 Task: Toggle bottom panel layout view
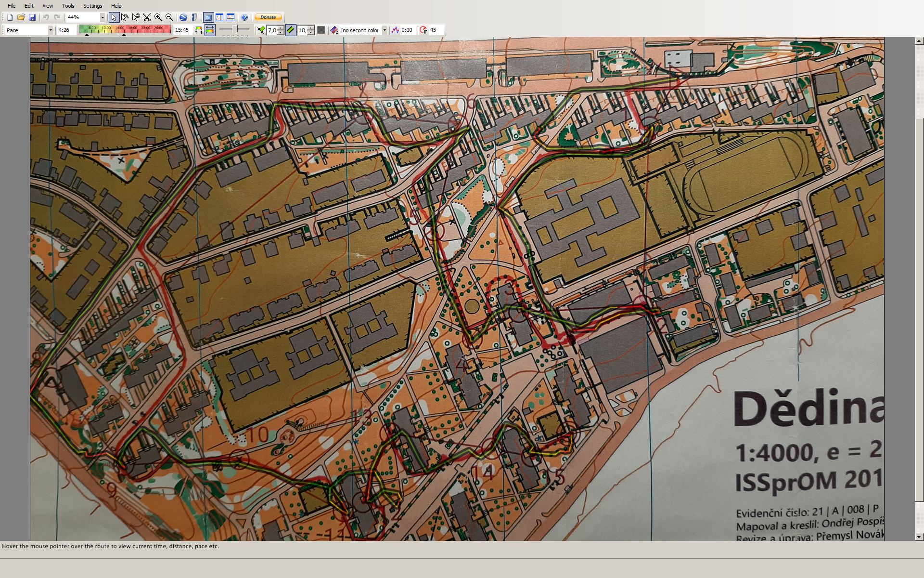(231, 17)
